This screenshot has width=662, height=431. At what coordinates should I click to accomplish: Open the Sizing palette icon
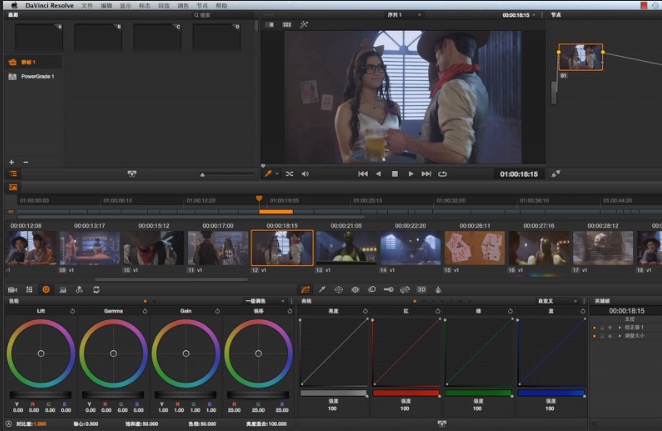pos(405,290)
